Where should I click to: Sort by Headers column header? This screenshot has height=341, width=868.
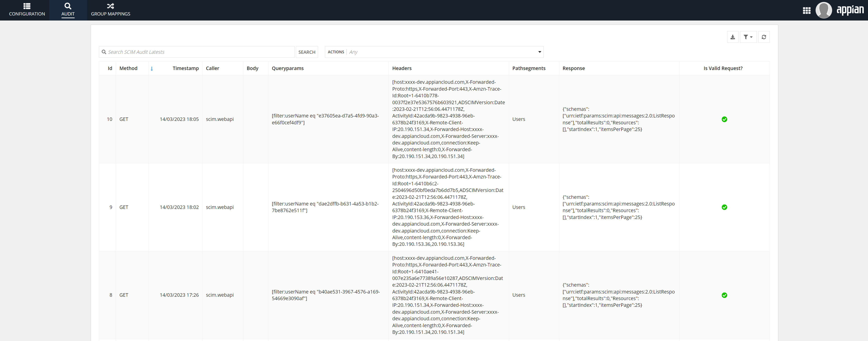[402, 68]
